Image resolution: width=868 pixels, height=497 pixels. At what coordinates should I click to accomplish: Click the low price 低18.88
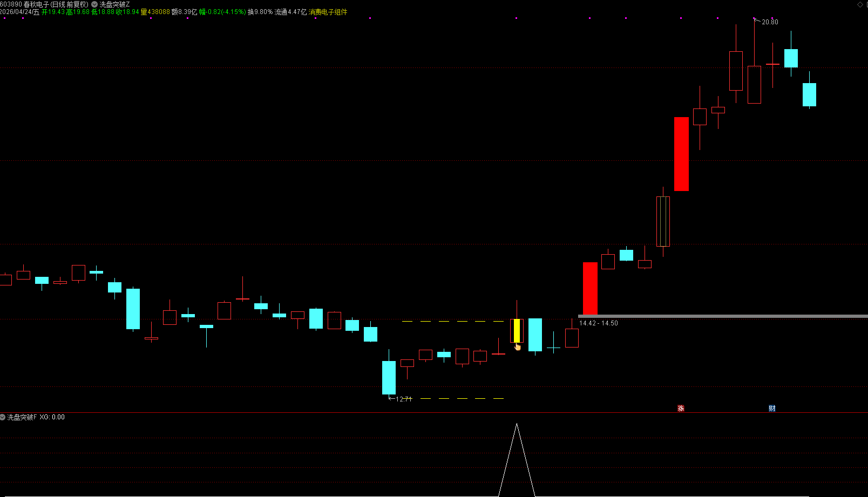pos(103,12)
